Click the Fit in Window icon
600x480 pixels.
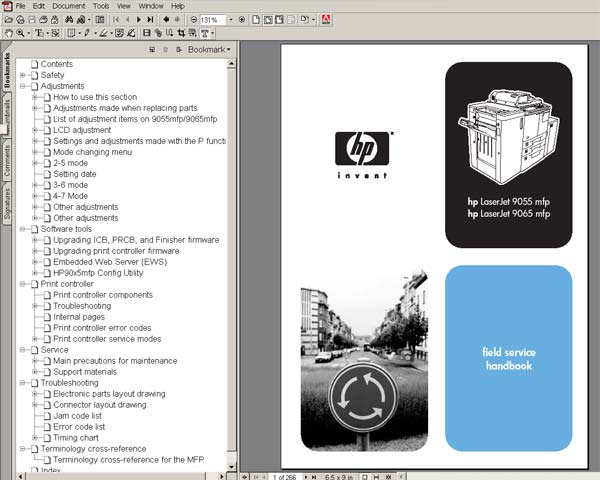click(x=268, y=20)
